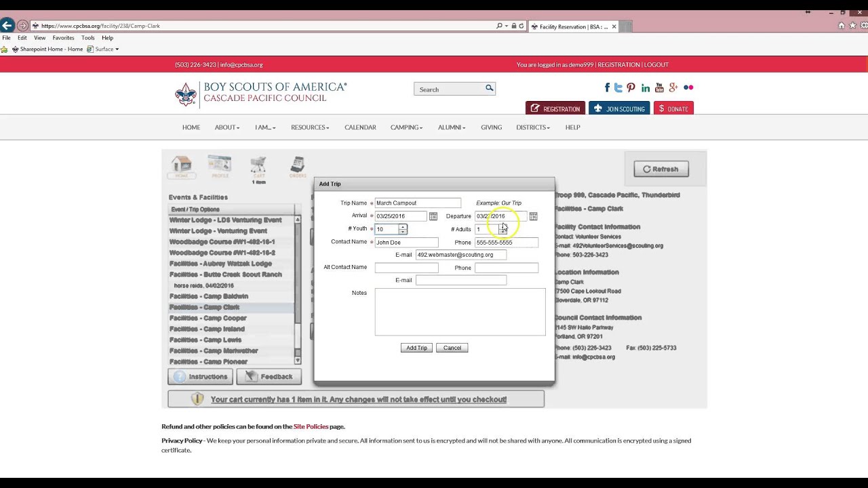The width and height of the screenshot is (868, 488).
Task: Expand the CAMPING navigation dropdown
Action: point(406,127)
